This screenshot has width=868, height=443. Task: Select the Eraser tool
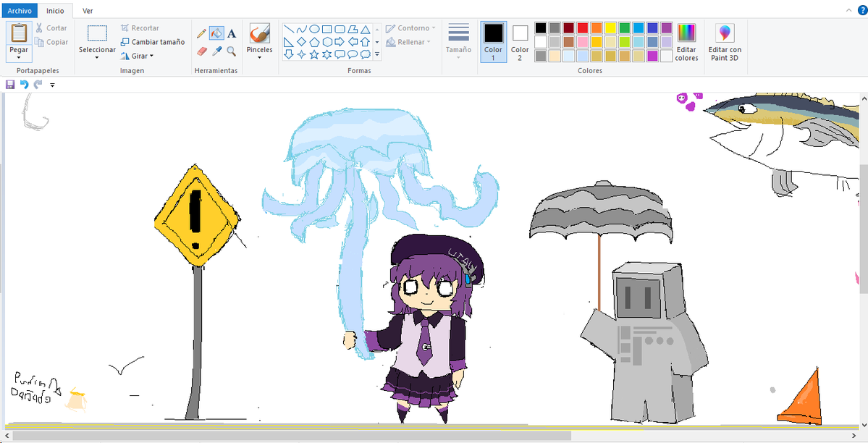pyautogui.click(x=201, y=51)
